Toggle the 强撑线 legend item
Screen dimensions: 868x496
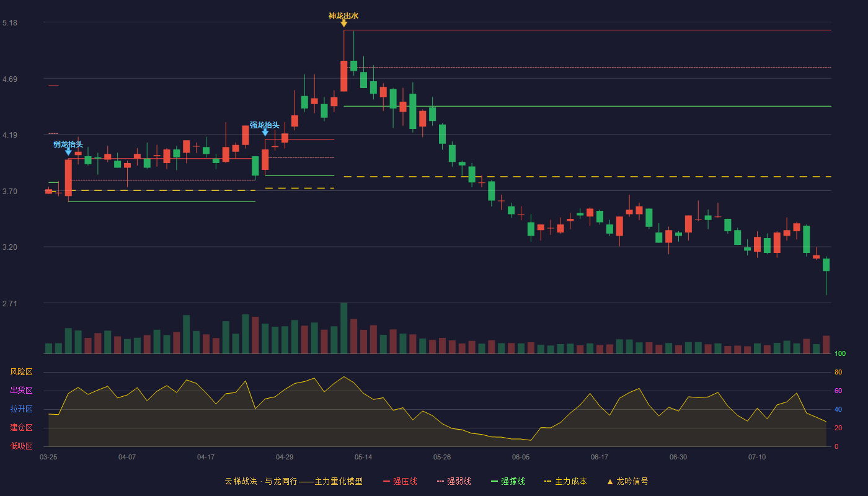click(x=508, y=481)
